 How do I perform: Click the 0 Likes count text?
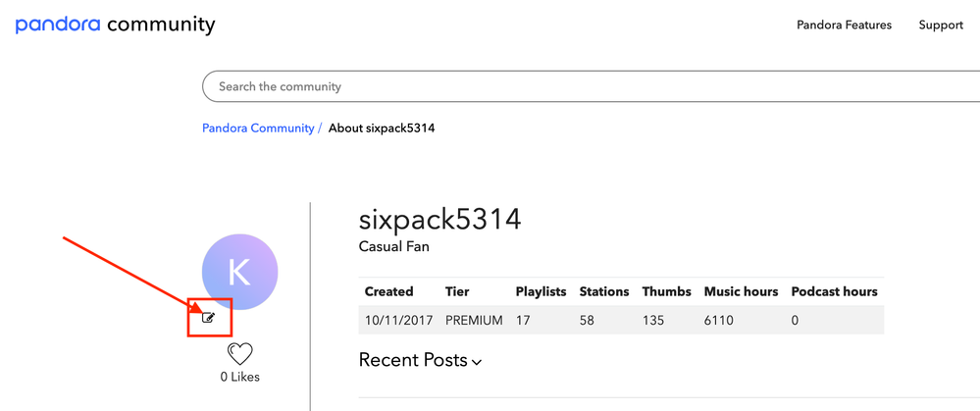[x=239, y=377]
